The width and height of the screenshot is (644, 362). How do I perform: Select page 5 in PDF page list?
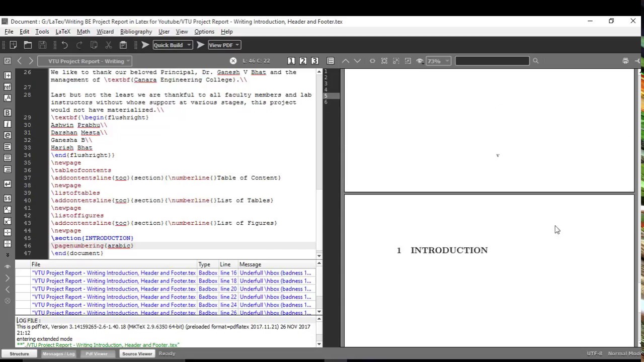(x=332, y=96)
